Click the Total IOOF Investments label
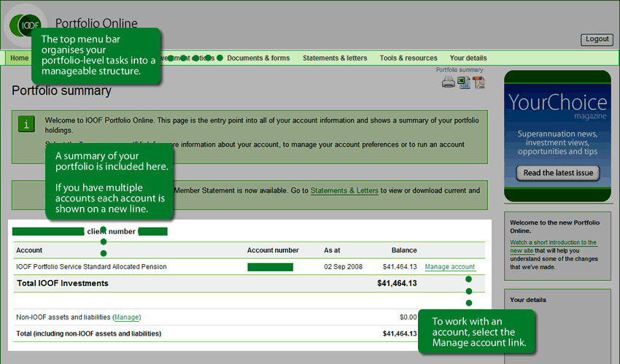This screenshot has height=364, width=620. pyautogui.click(x=63, y=283)
